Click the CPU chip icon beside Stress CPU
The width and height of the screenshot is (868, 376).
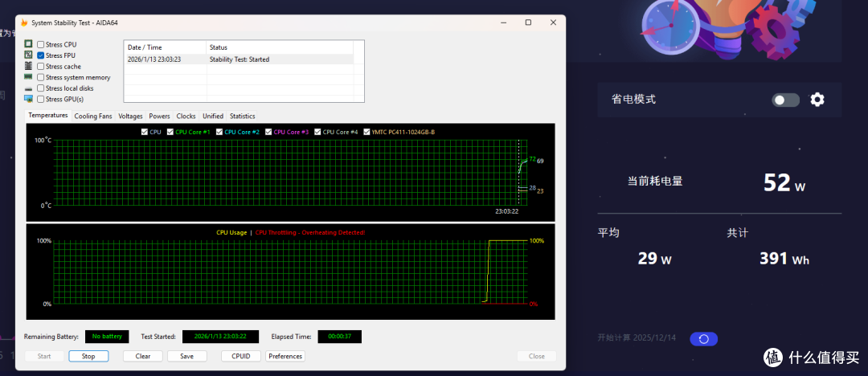tap(28, 43)
